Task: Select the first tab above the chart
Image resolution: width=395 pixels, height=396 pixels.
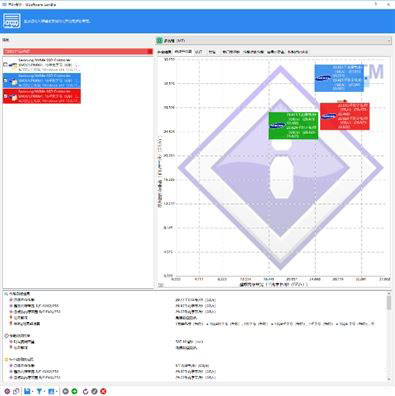Action: click(164, 52)
